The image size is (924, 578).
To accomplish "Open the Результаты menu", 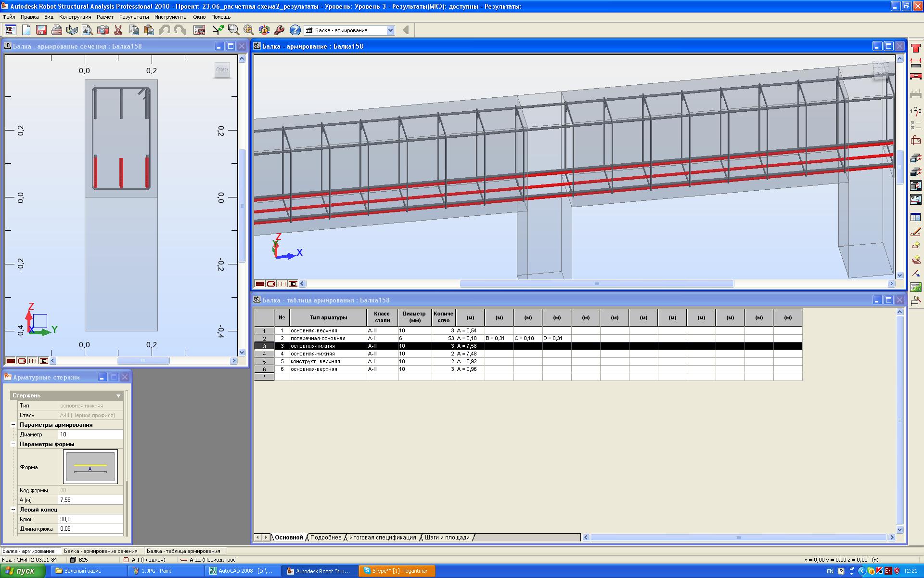I will 134,17.
